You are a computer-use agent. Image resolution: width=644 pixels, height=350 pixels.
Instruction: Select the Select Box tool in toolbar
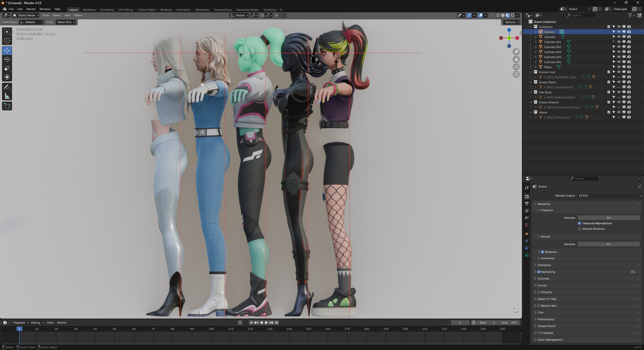coord(7,32)
